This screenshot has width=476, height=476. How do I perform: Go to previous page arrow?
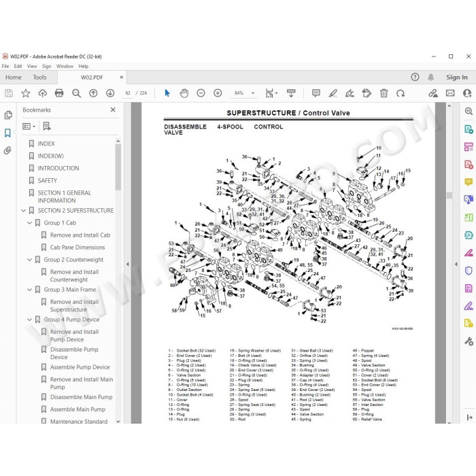pyautogui.click(x=93, y=93)
